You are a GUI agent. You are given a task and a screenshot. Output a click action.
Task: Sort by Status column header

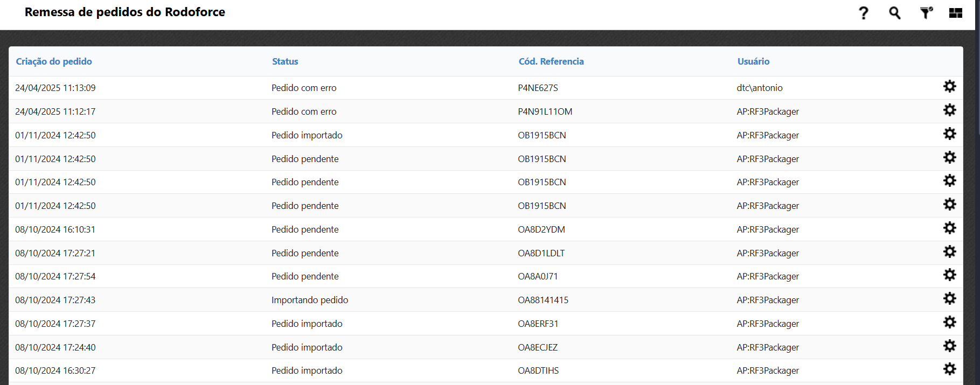point(285,61)
